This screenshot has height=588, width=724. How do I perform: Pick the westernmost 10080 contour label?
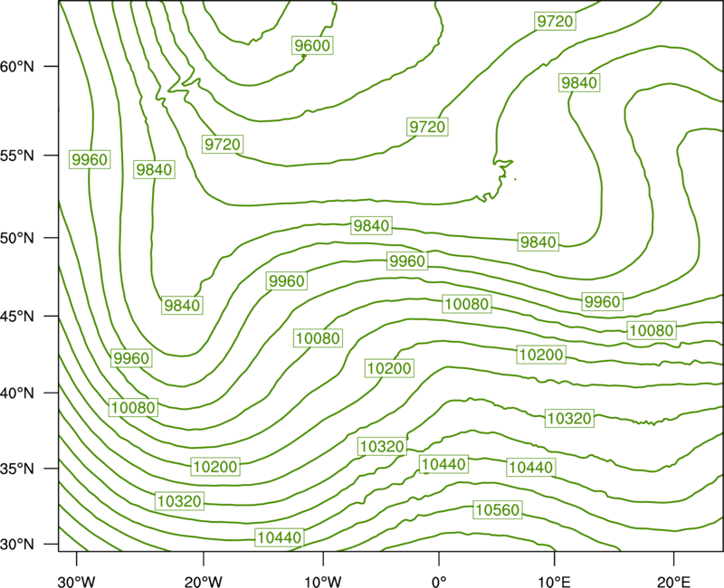(x=133, y=408)
